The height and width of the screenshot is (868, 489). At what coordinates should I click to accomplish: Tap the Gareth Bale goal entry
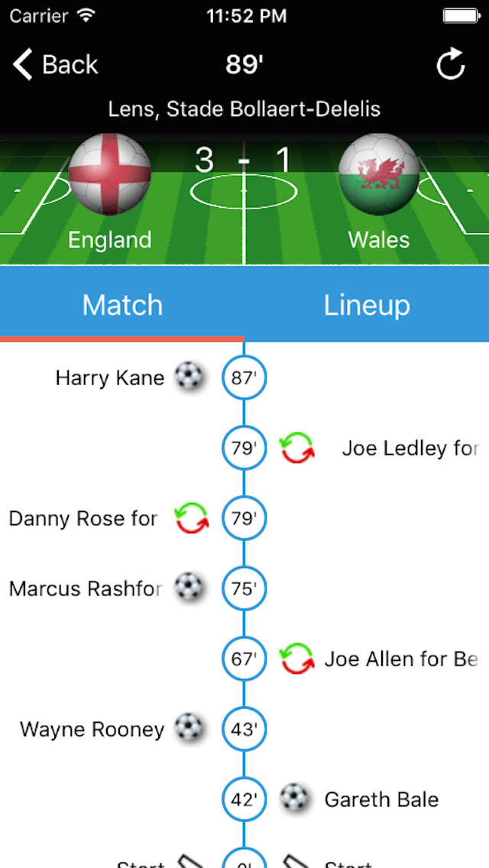click(381, 800)
